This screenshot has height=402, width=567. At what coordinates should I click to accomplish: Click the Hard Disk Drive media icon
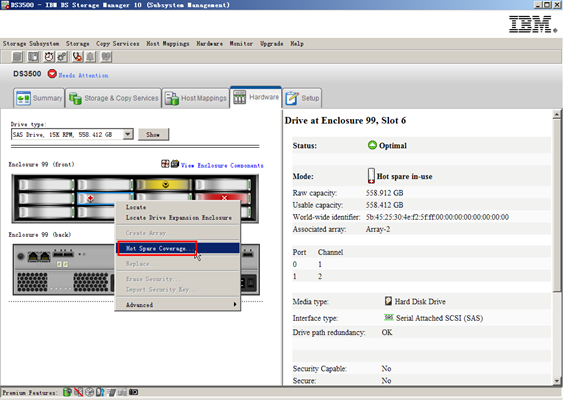[x=388, y=301]
